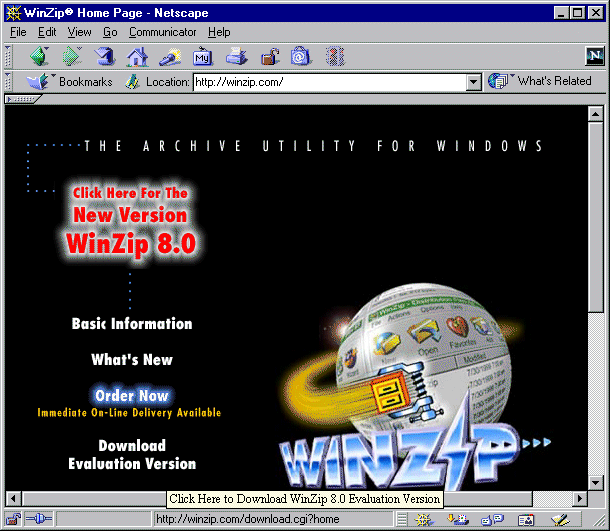Open Newsgroups from component bar
The height and width of the screenshot is (531, 610).
[492, 519]
